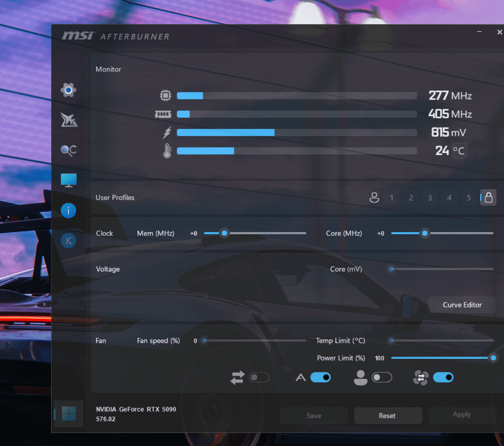Click the 'User Profiles' label
The width and height of the screenshot is (504, 446).
[115, 197]
